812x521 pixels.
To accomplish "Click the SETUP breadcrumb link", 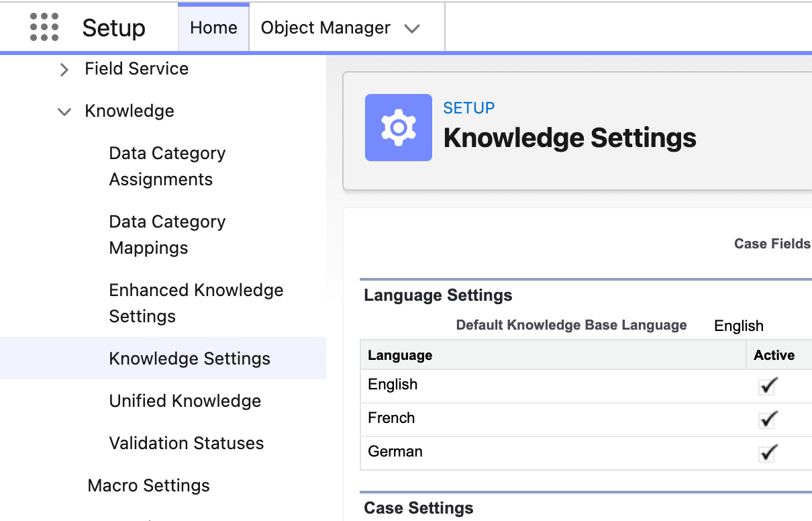I will tap(468, 108).
